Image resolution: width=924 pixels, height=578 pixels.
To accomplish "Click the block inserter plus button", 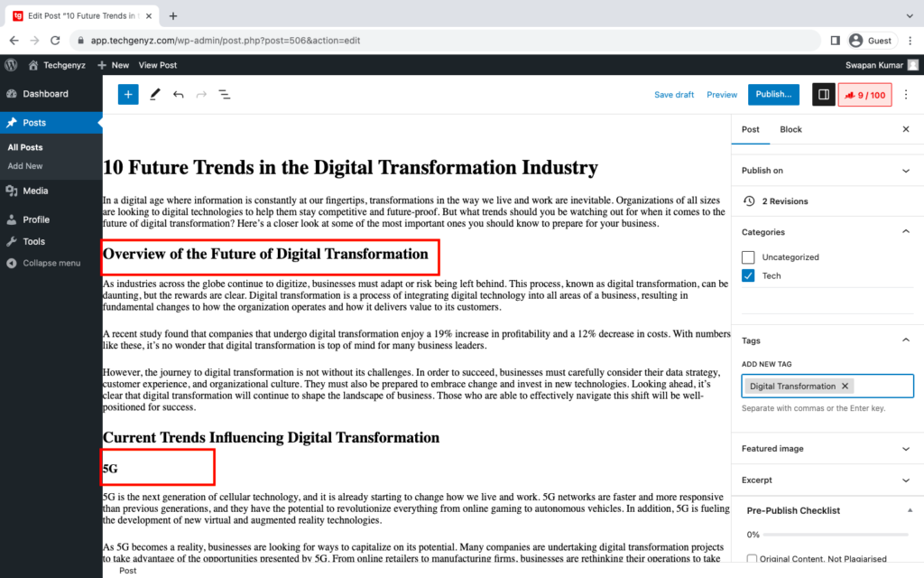I will [x=128, y=94].
